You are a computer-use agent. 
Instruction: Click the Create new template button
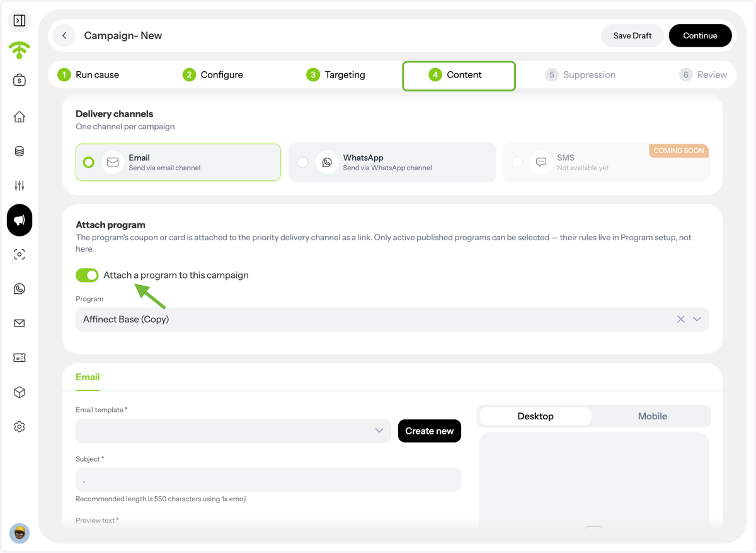coord(430,431)
